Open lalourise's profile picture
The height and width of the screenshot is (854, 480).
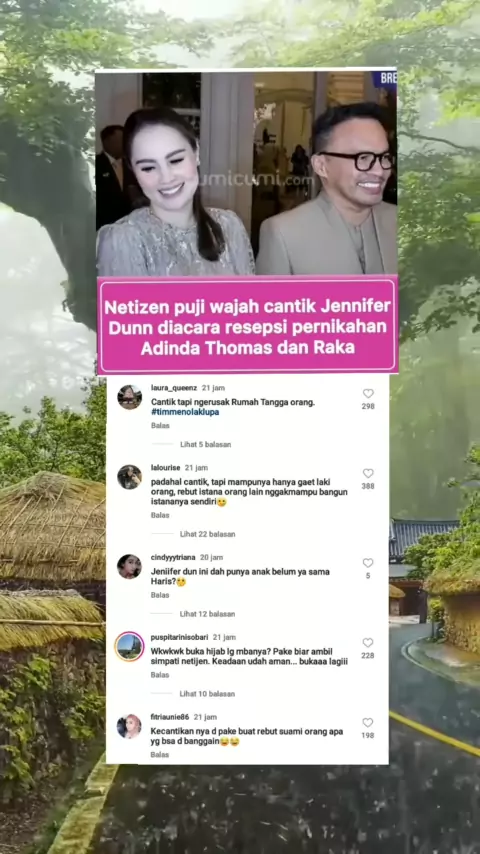pos(130,477)
